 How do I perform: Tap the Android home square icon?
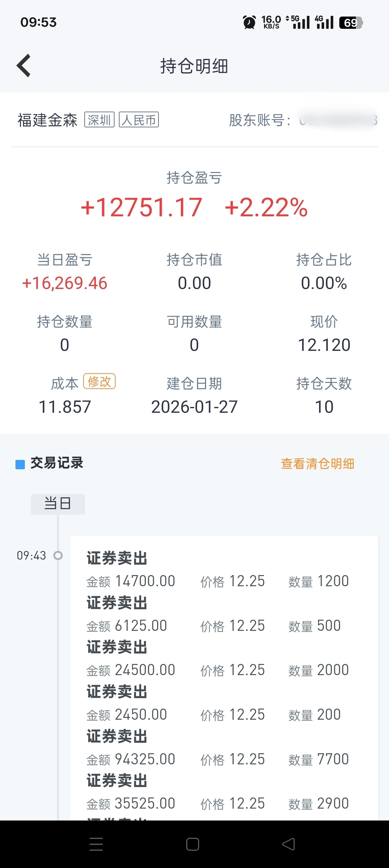pos(193,844)
